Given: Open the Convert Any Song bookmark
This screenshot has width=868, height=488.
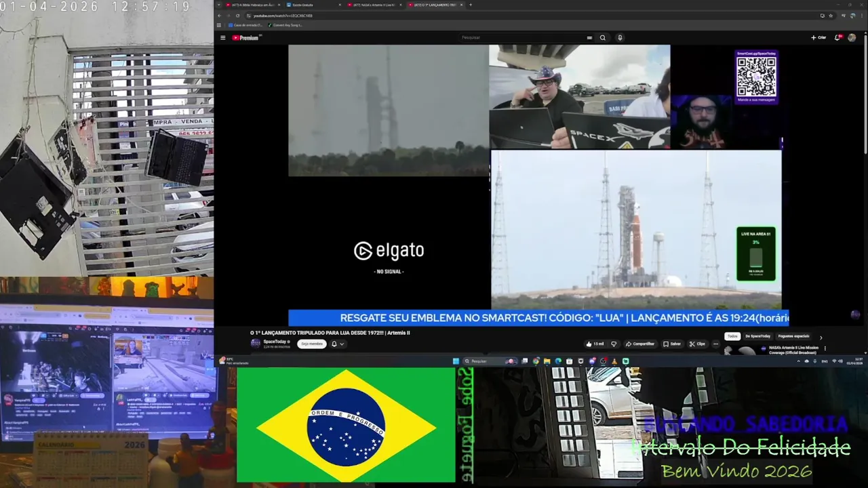Looking at the screenshot, I should 285,25.
